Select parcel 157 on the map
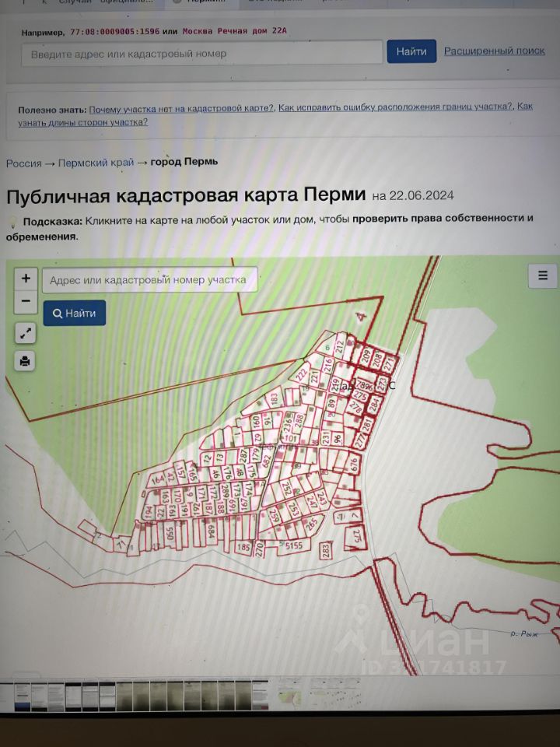Screen dimensions: 560x747 tap(181, 472)
